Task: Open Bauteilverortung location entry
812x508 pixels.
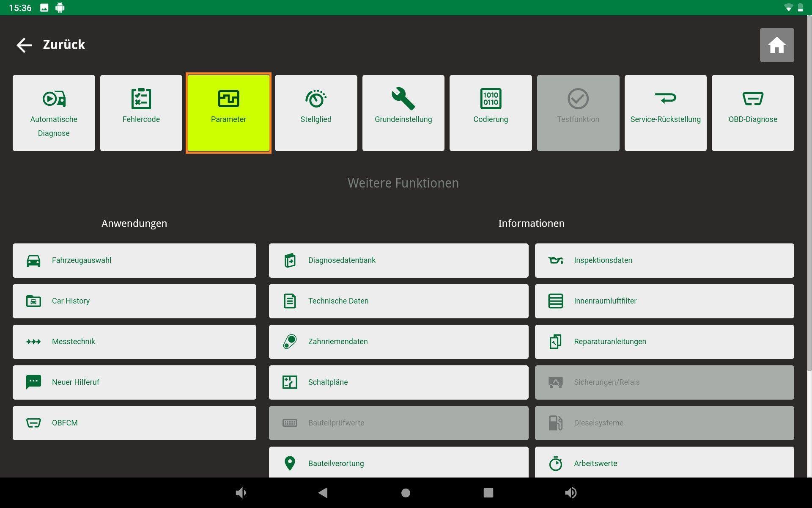Action: click(x=399, y=462)
